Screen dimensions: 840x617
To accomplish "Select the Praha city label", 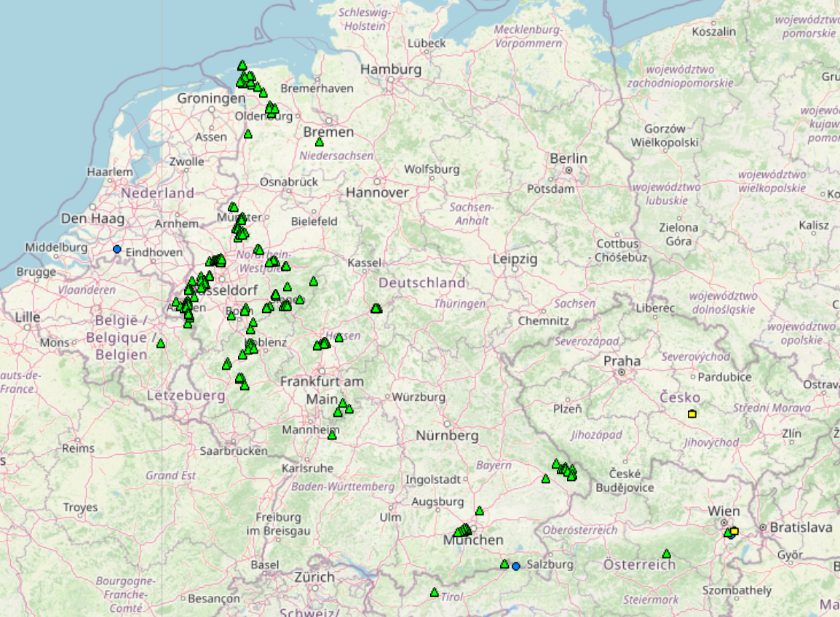I will tap(622, 361).
